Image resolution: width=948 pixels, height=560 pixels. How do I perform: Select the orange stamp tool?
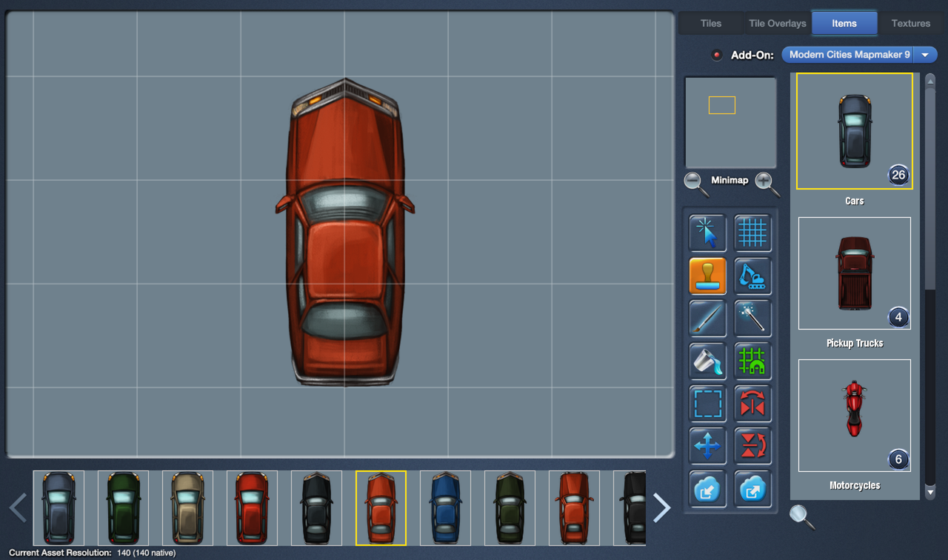(x=707, y=276)
